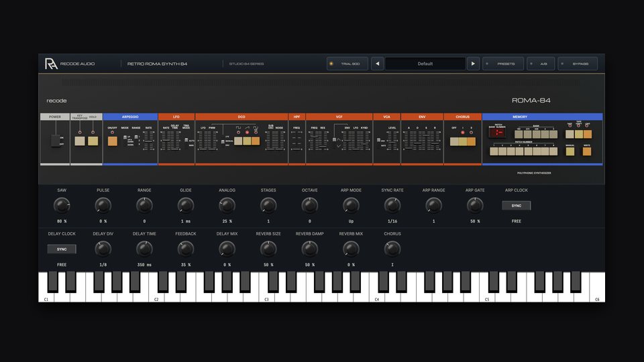The height and width of the screenshot is (362, 644).
Task: Play the C3 key on keyboard
Action: [x=266, y=296]
